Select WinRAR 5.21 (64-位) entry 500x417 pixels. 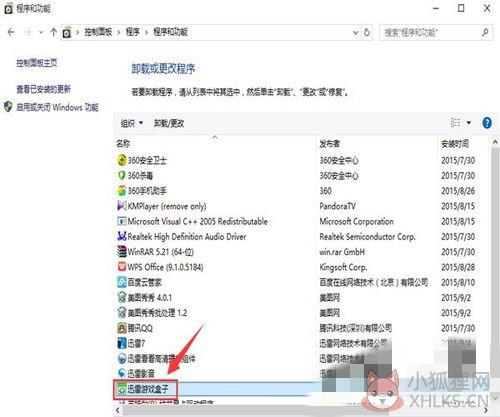(160, 252)
